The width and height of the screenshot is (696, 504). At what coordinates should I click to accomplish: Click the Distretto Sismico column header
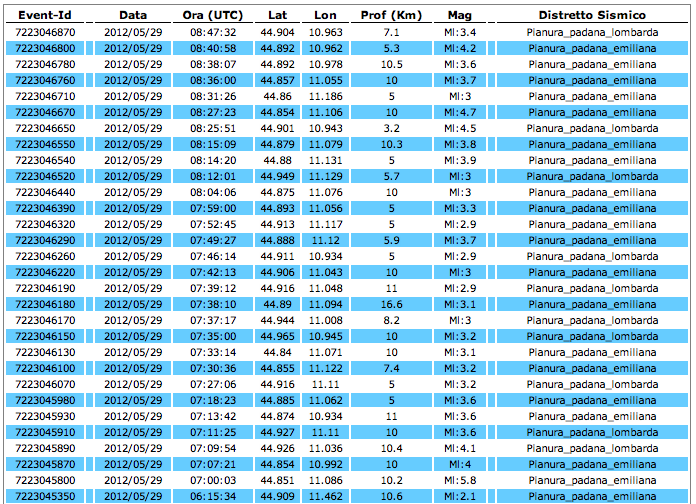(591, 16)
